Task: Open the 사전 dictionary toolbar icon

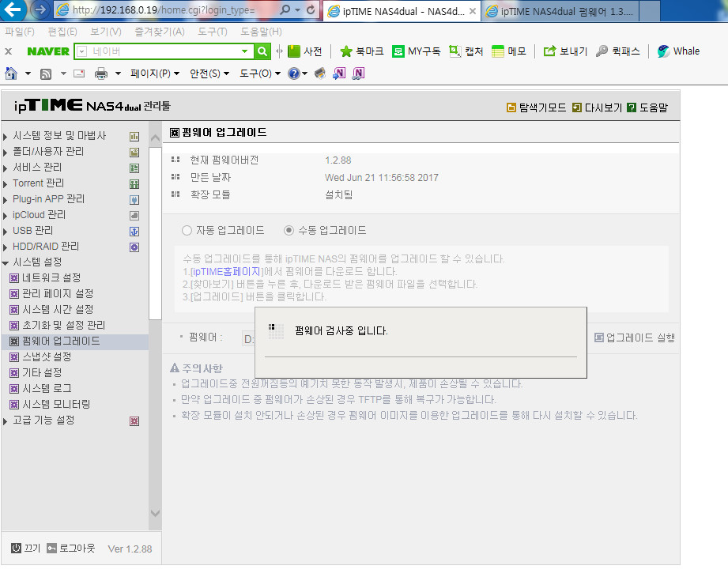Action: [294, 51]
